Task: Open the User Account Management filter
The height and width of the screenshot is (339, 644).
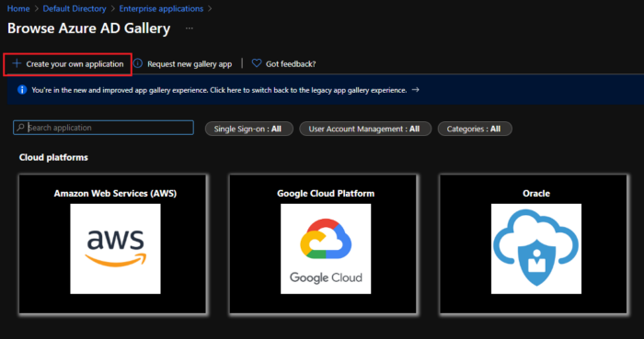Action: click(365, 129)
